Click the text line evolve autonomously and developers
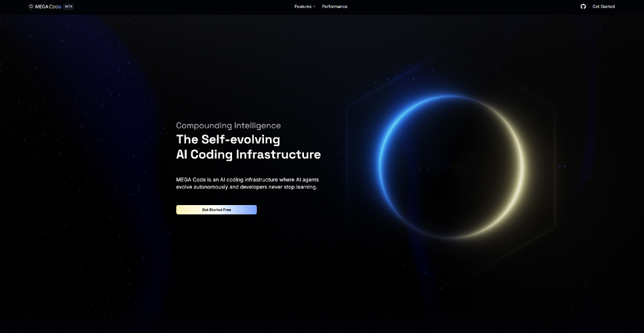Screen dimensions: 644x333 [x=247, y=187]
